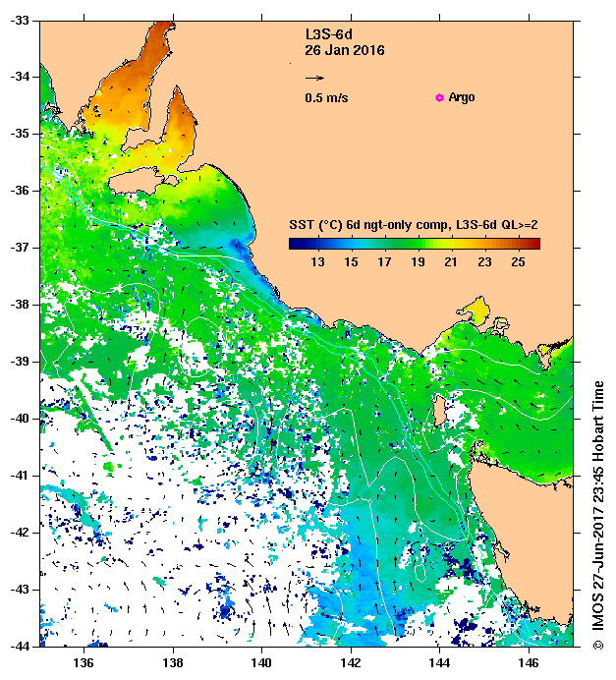
Task: Click longitude axis label '136'
Action: coord(84,663)
